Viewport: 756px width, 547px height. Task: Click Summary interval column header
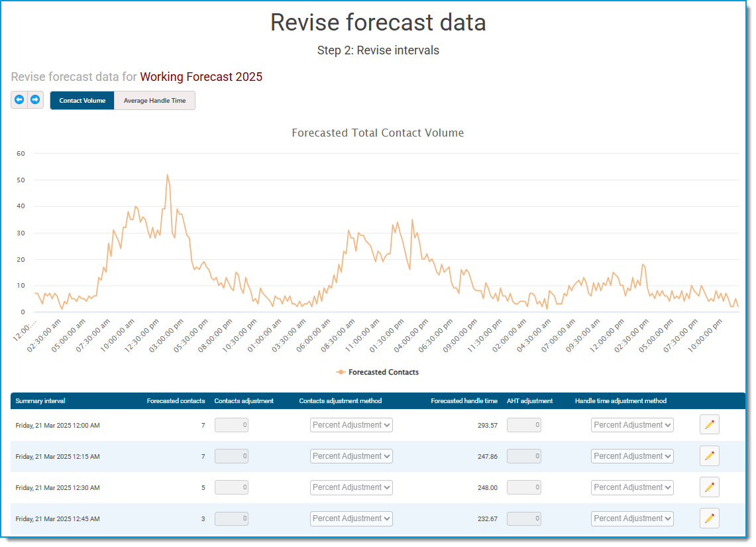click(40, 401)
